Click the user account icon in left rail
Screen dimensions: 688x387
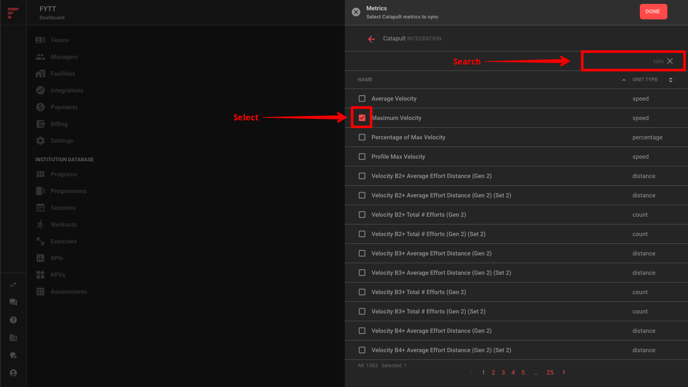(13, 373)
